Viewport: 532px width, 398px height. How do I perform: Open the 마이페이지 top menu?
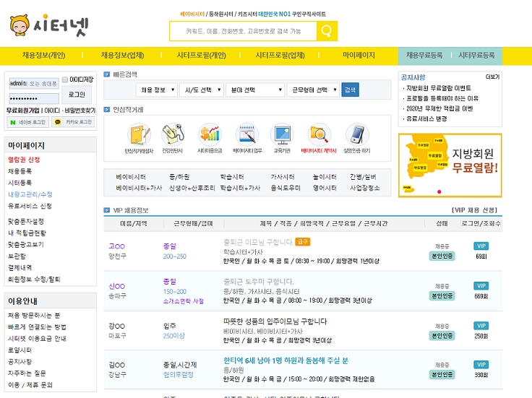[x=359, y=56]
